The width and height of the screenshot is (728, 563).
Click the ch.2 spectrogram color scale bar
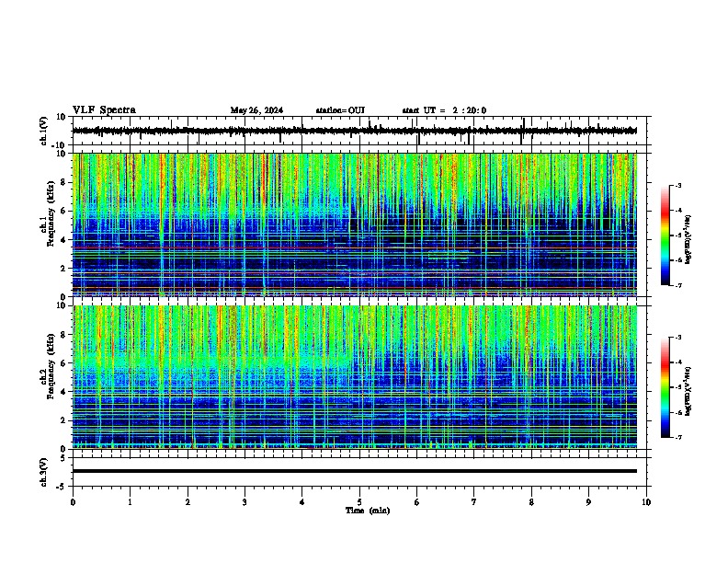pos(665,387)
